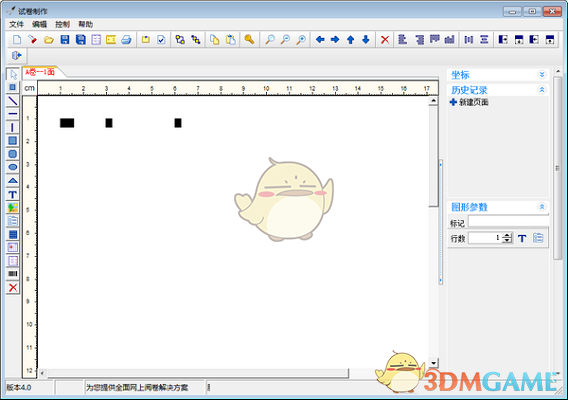
Task: Open the 文件 menu
Action: (16, 24)
